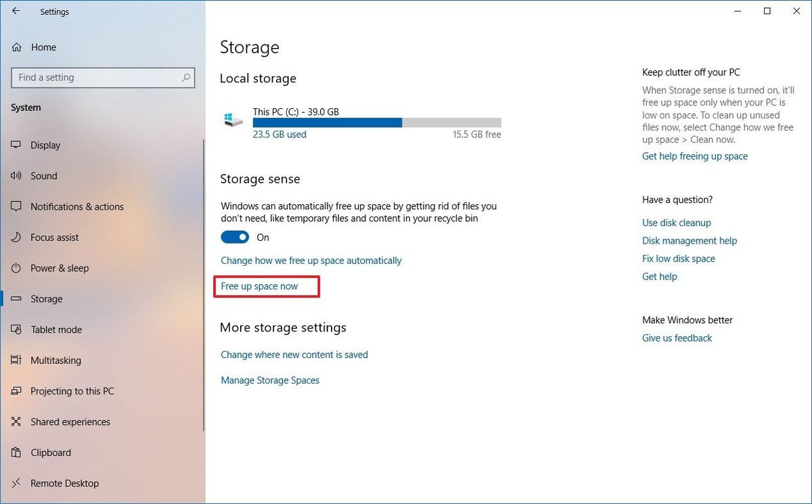Open Sound settings from sidebar

coord(43,176)
